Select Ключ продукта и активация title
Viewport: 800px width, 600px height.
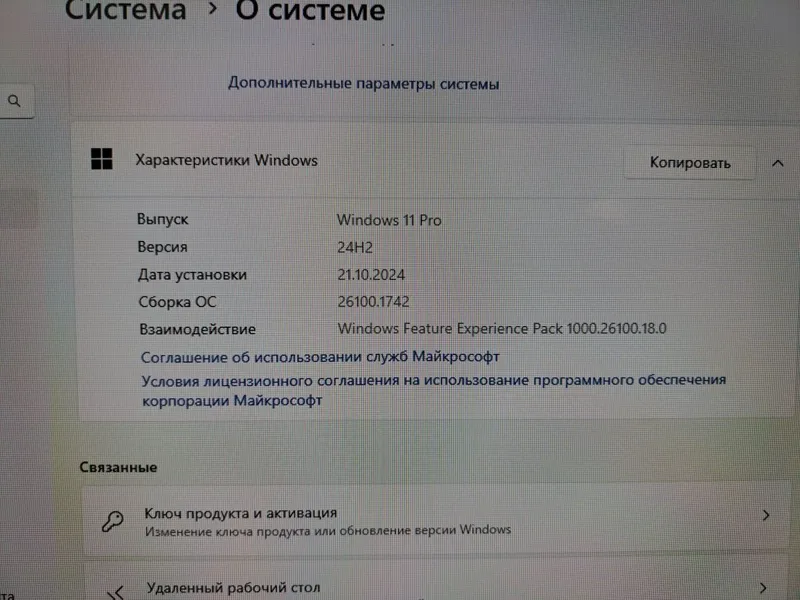coord(241,513)
